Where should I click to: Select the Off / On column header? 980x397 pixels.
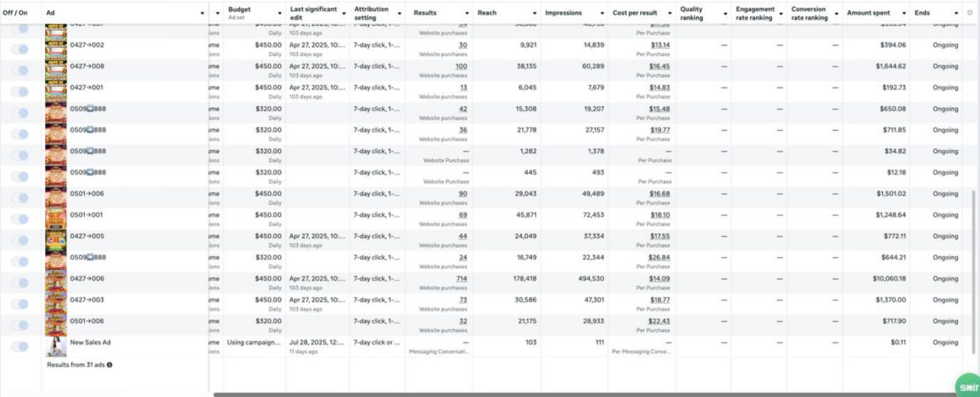point(15,13)
